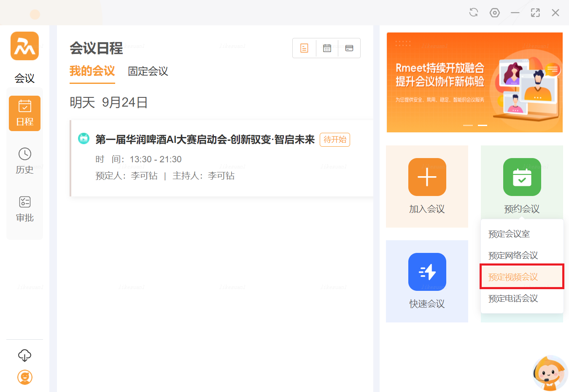Click the Rmeet app logo
569x392 pixels.
pyautogui.click(x=24, y=46)
